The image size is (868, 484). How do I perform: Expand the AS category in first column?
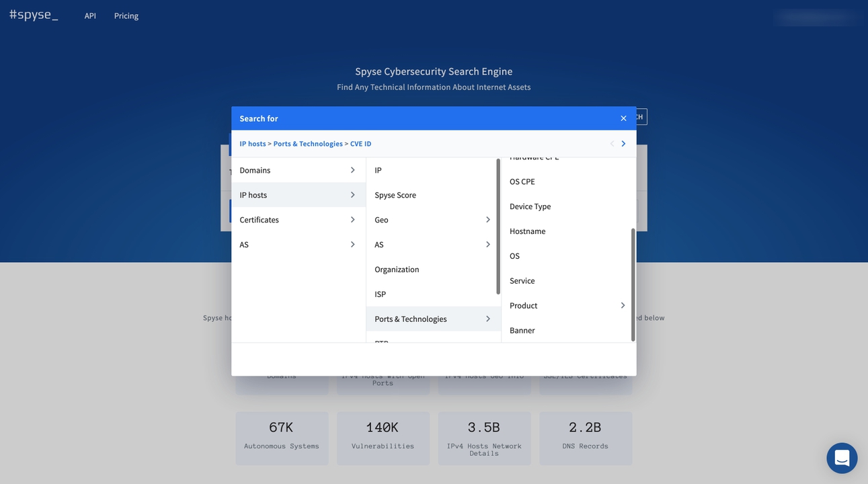tap(352, 245)
